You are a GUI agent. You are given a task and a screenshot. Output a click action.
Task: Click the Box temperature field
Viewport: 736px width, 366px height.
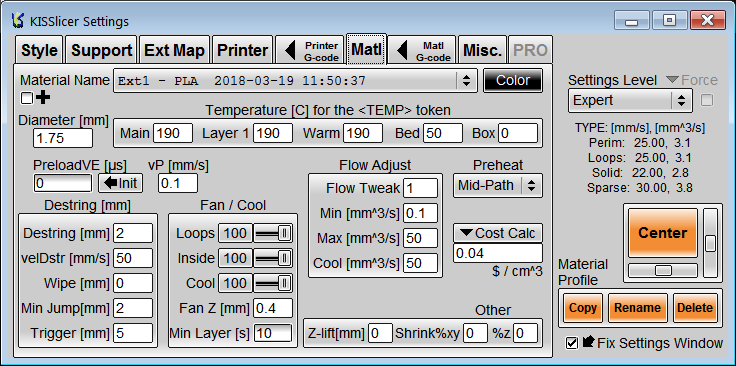[x=518, y=133]
